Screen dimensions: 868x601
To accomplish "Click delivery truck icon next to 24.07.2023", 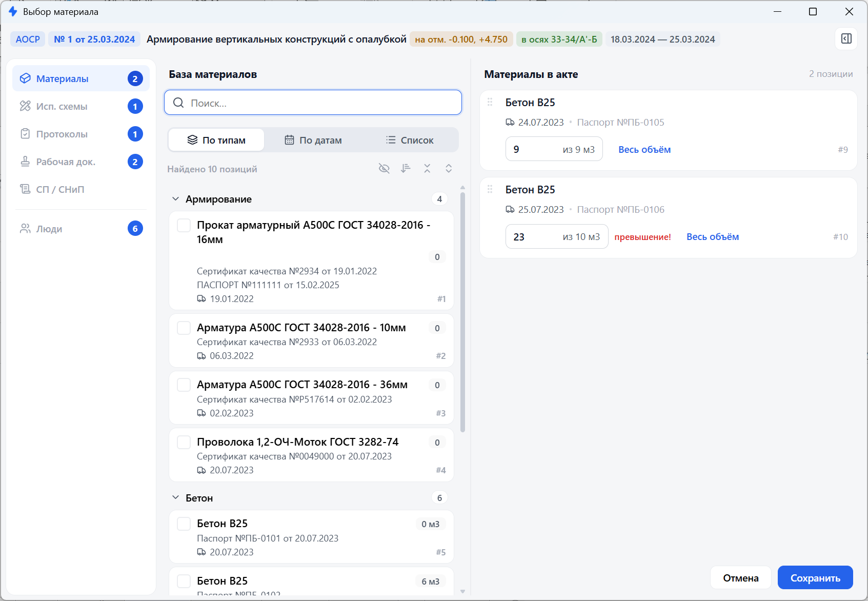I will tap(510, 123).
